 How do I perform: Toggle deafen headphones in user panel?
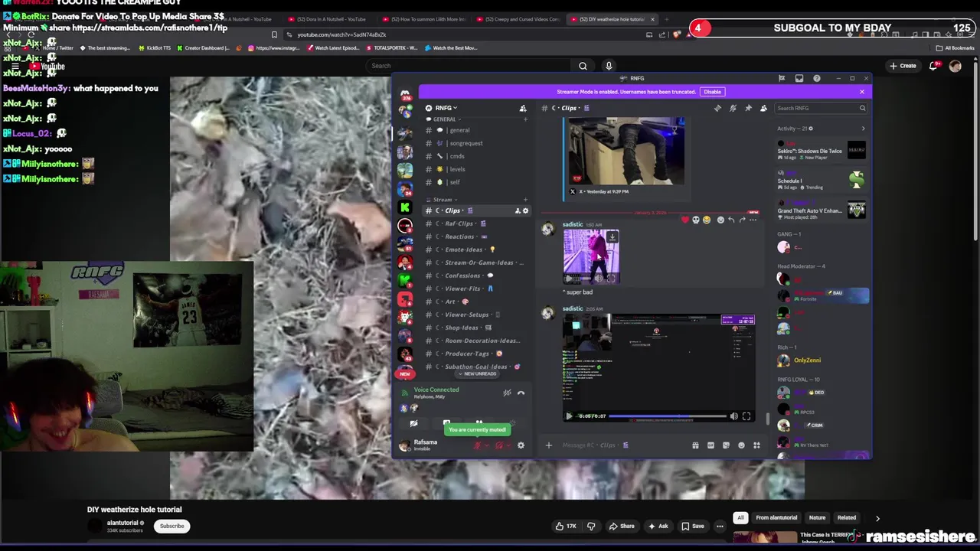498,445
